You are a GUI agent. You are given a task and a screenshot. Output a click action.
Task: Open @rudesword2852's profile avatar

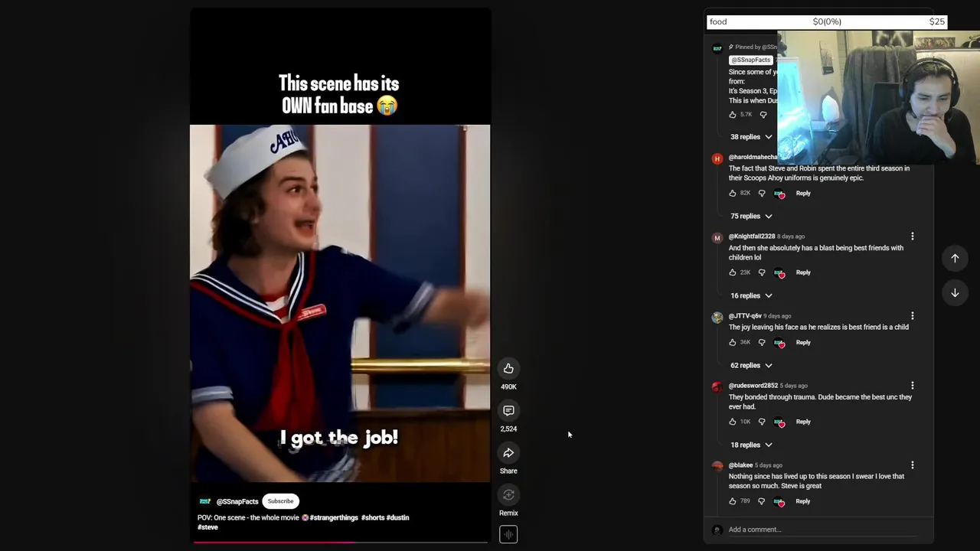click(x=717, y=387)
